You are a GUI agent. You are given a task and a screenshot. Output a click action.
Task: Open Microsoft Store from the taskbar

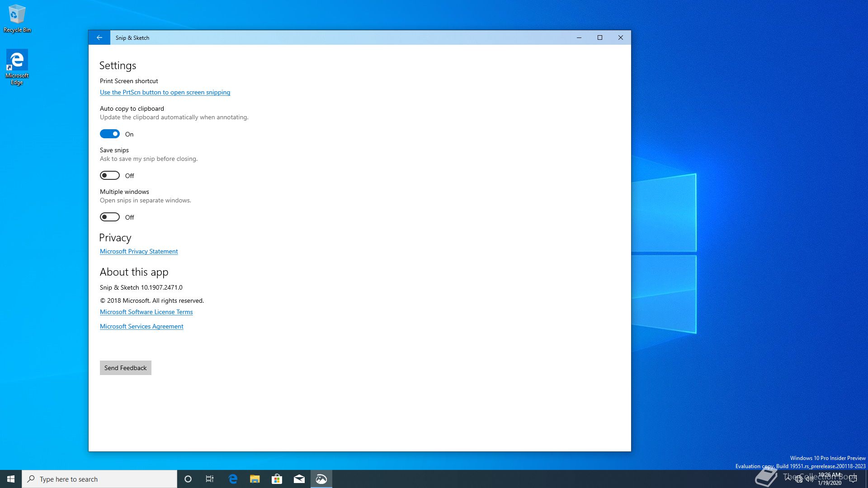point(277,479)
